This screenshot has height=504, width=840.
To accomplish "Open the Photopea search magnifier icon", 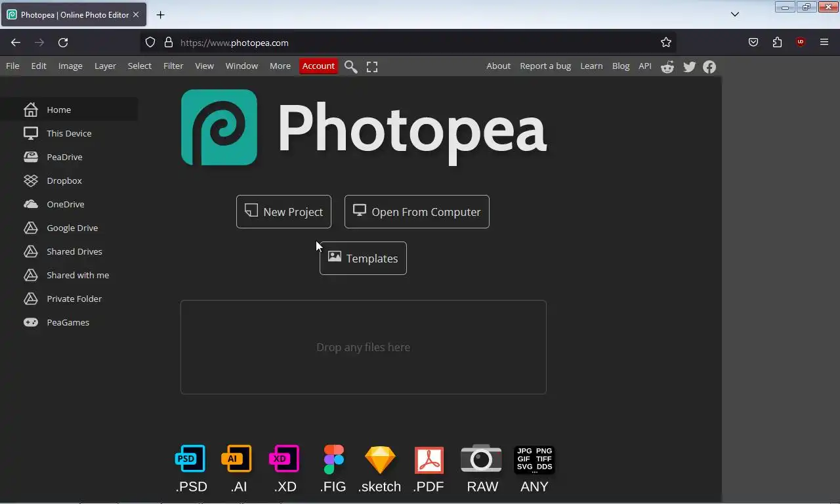I will point(351,66).
